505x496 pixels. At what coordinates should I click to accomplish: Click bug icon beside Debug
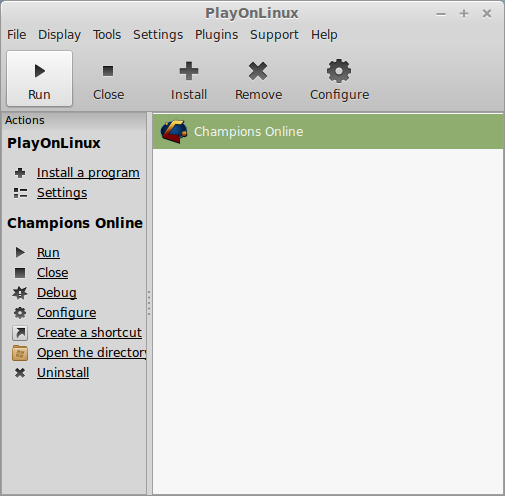point(20,293)
